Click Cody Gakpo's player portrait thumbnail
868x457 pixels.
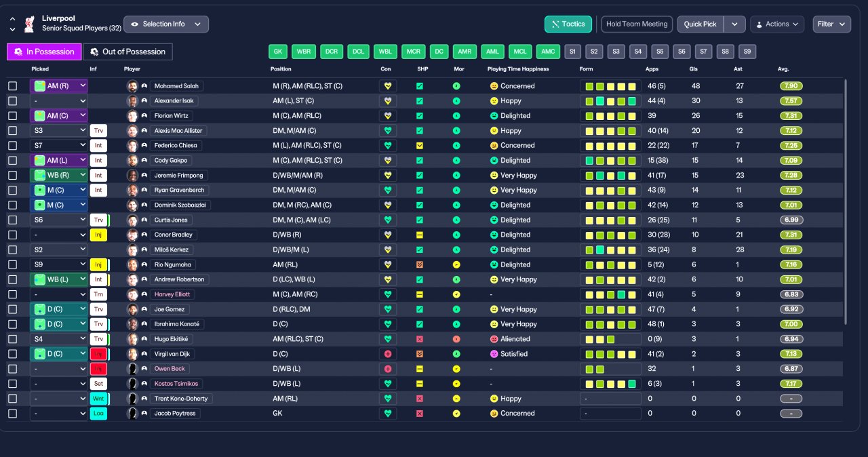[x=132, y=161]
